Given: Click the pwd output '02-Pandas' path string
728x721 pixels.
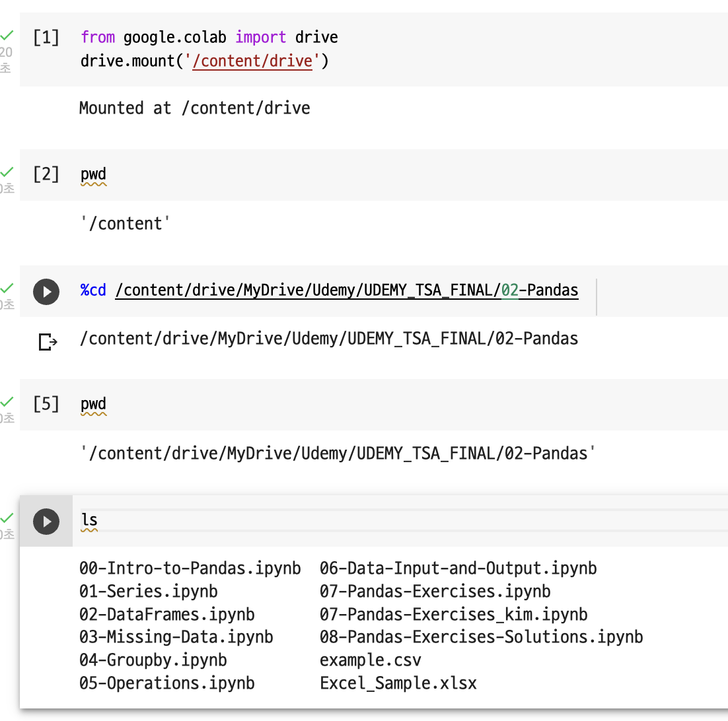Looking at the screenshot, I should [338, 454].
